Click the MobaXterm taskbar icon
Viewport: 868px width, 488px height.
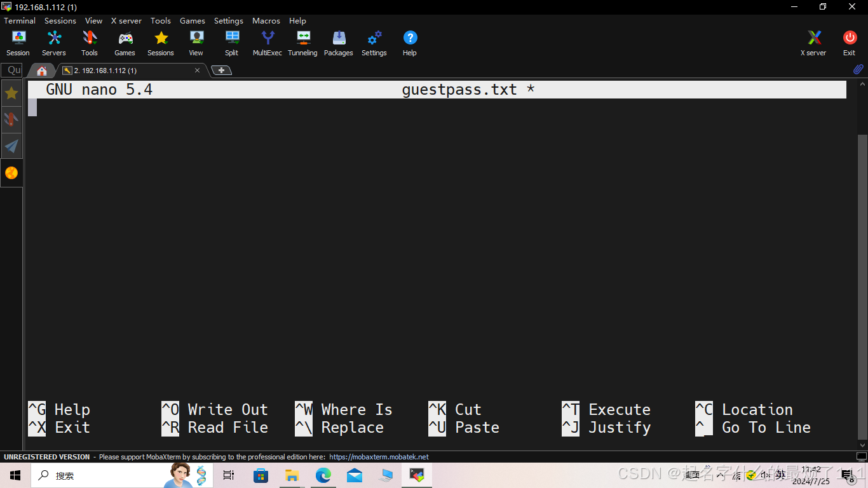[x=417, y=475]
